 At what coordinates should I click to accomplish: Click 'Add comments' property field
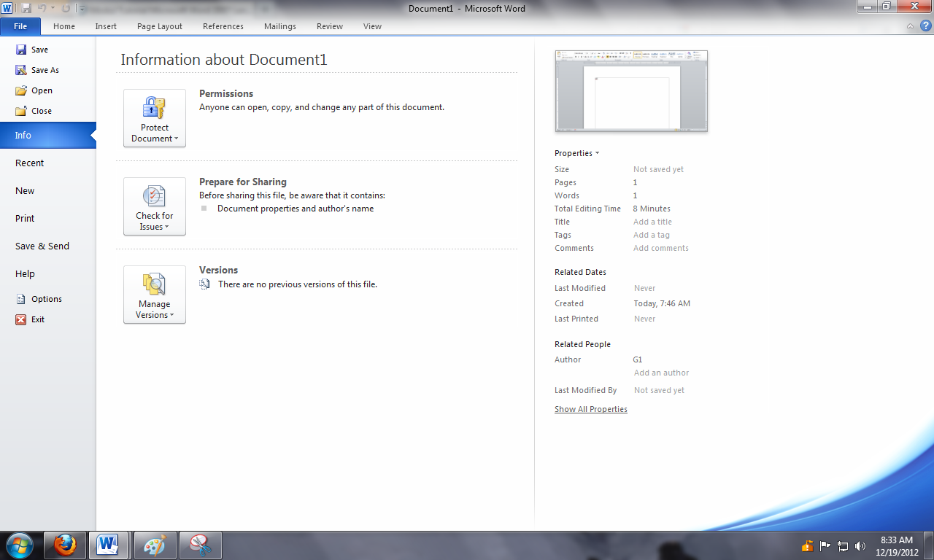pos(661,248)
